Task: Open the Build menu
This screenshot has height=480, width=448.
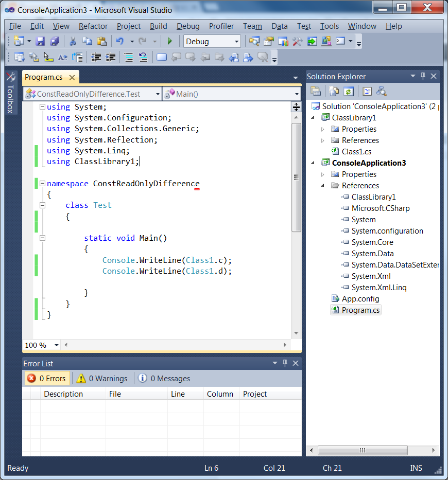Action: (159, 26)
